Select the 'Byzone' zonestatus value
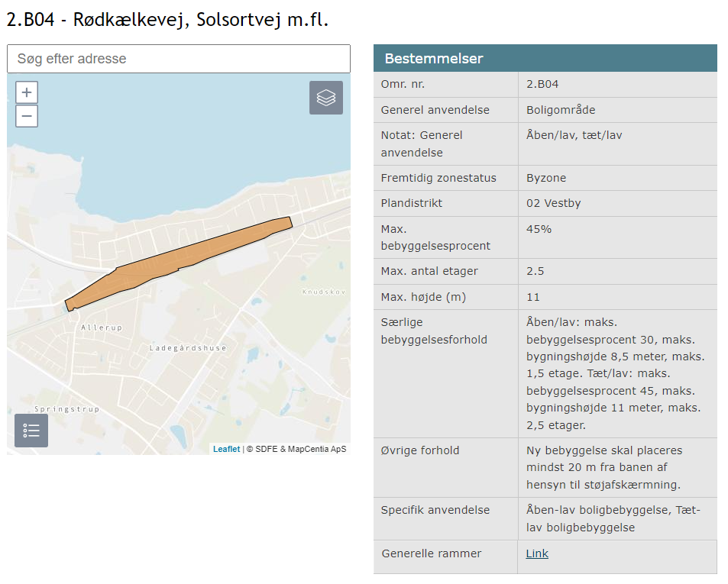 (x=545, y=178)
